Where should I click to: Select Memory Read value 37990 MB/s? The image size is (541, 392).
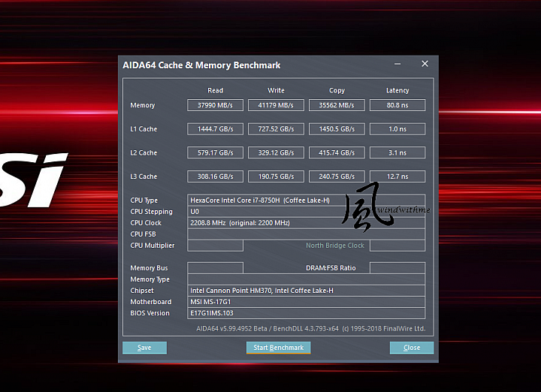point(216,105)
